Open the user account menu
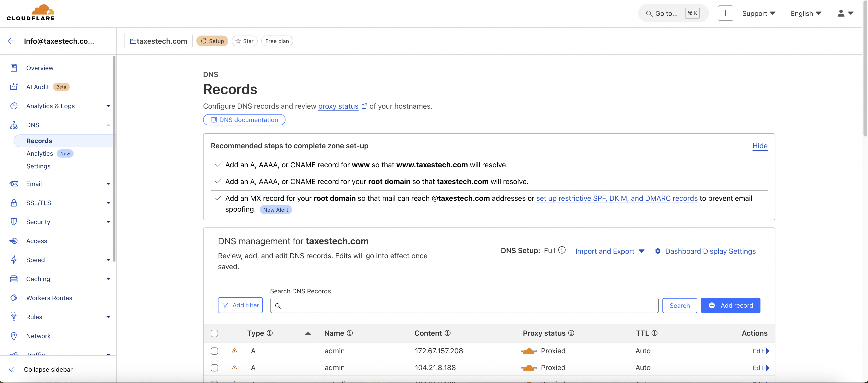 pyautogui.click(x=845, y=14)
